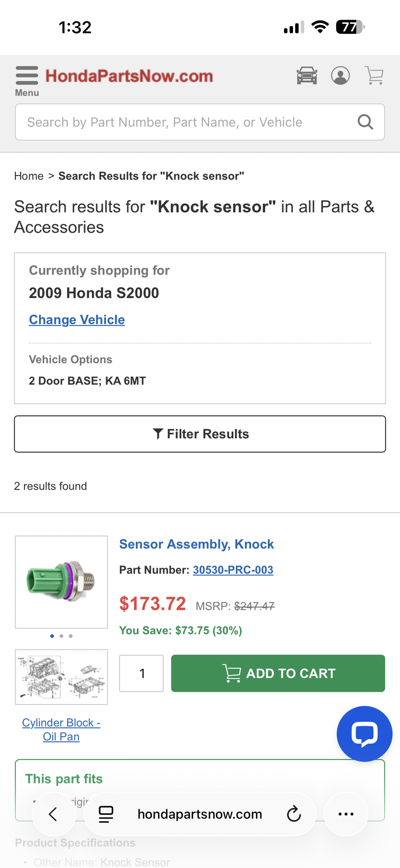Open the browser three-dot more menu

346,814
